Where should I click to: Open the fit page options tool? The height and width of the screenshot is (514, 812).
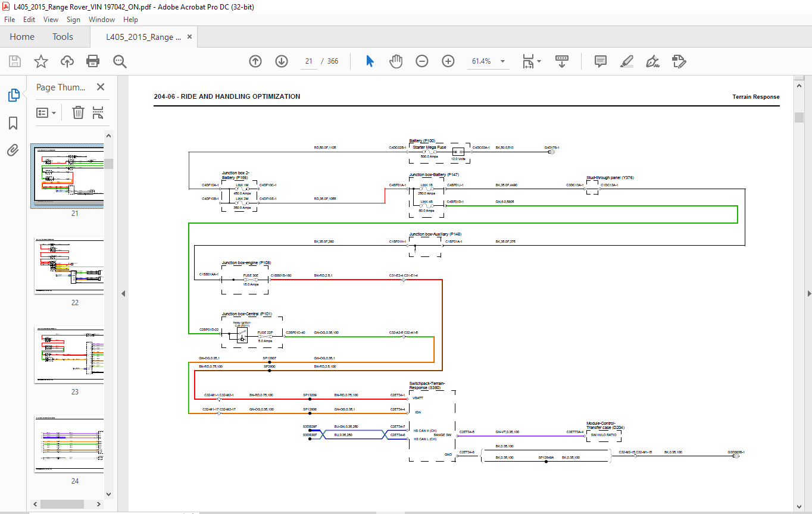click(x=527, y=61)
